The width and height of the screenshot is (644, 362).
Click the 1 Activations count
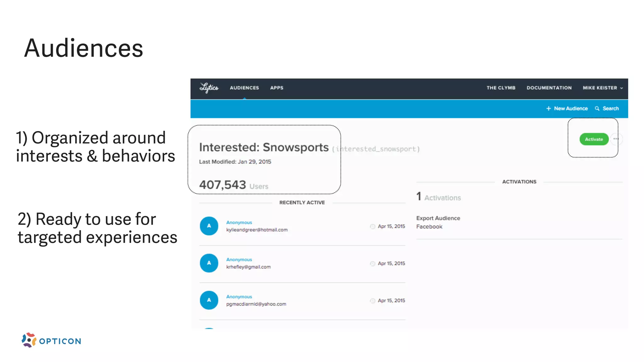[439, 197]
